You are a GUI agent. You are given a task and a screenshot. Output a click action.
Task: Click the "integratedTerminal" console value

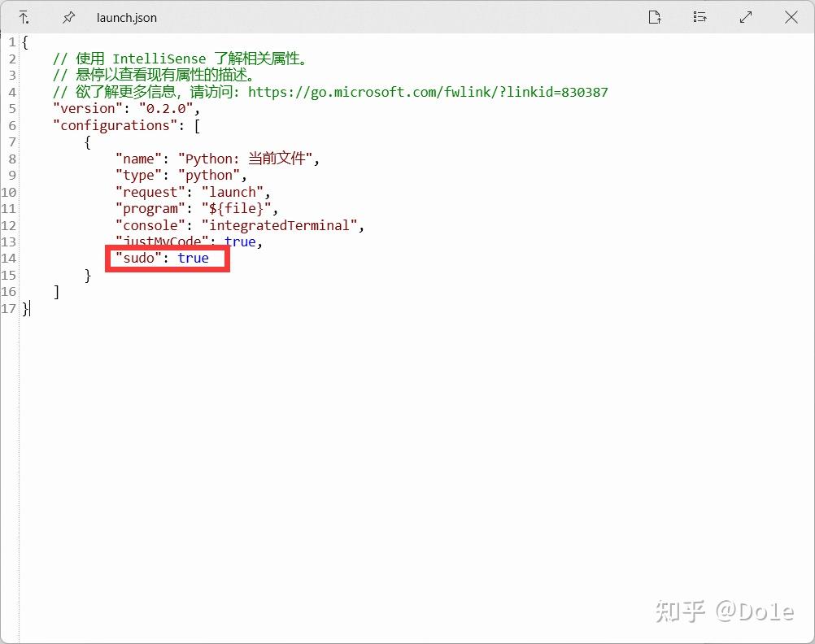(281, 225)
